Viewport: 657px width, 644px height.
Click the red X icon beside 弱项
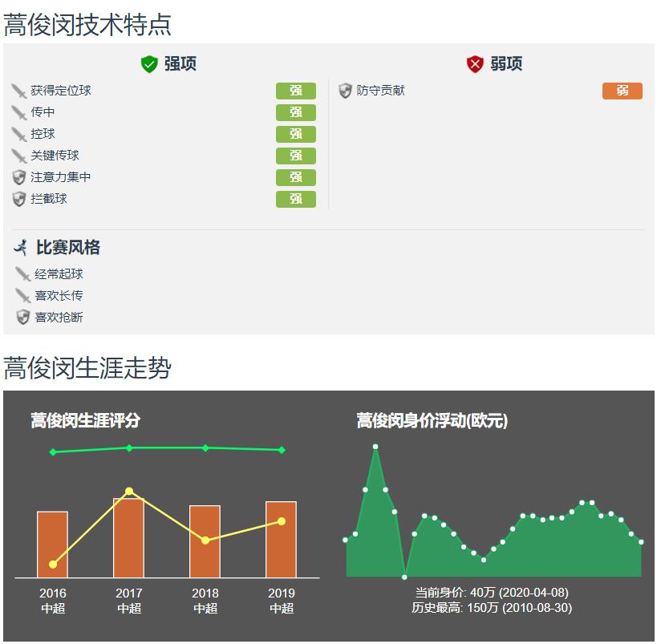(475, 64)
